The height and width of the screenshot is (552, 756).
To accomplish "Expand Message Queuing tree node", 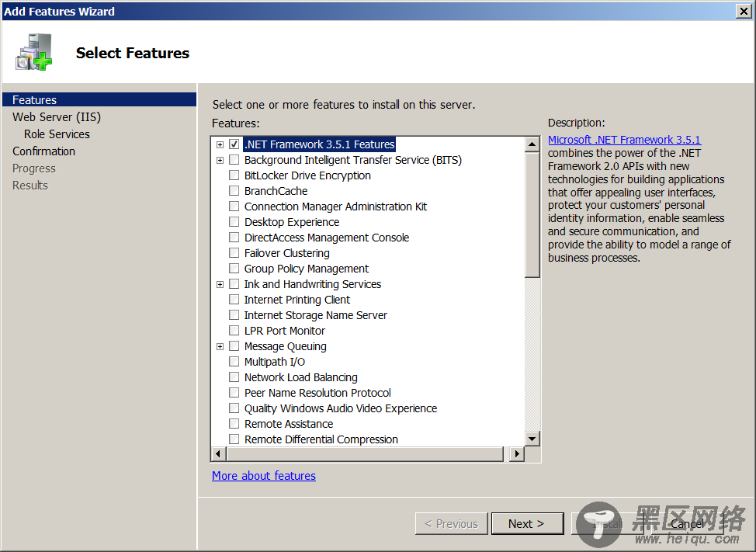I will click(x=220, y=346).
